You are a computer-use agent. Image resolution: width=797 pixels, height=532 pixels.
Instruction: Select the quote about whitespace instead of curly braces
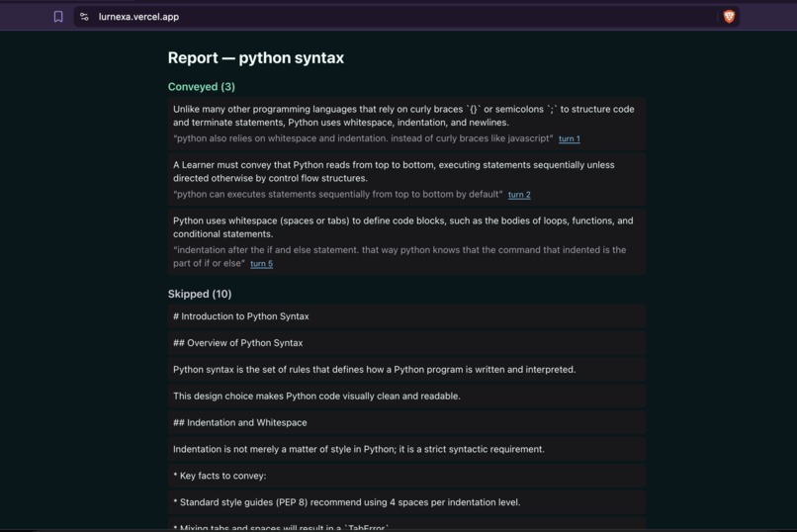coord(363,138)
